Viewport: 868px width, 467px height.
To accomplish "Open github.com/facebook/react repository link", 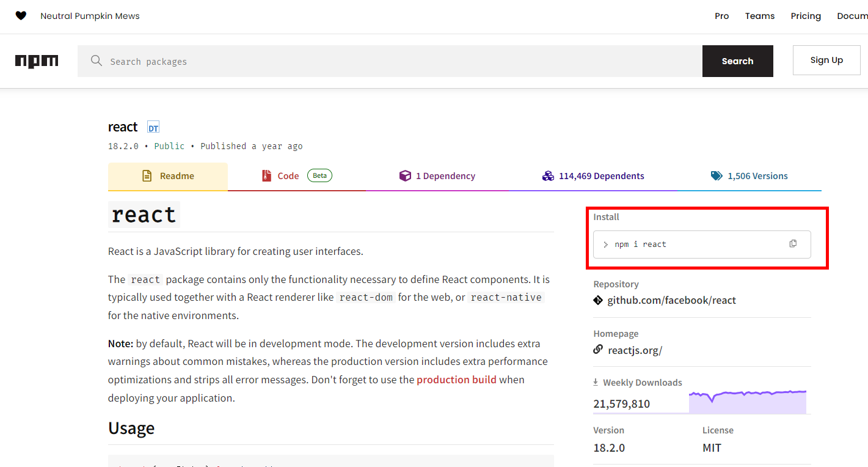I will point(671,300).
